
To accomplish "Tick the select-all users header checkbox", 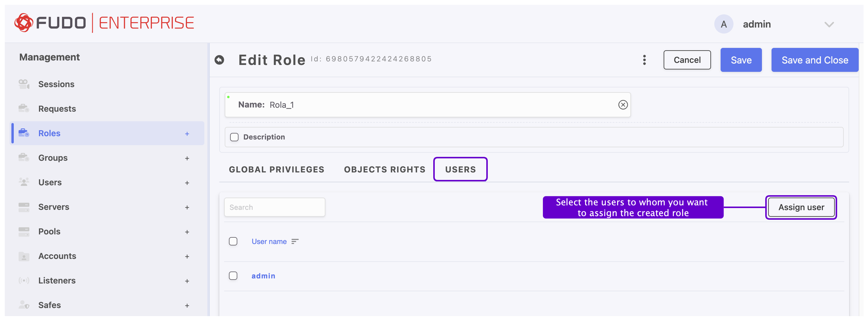I will tap(233, 242).
